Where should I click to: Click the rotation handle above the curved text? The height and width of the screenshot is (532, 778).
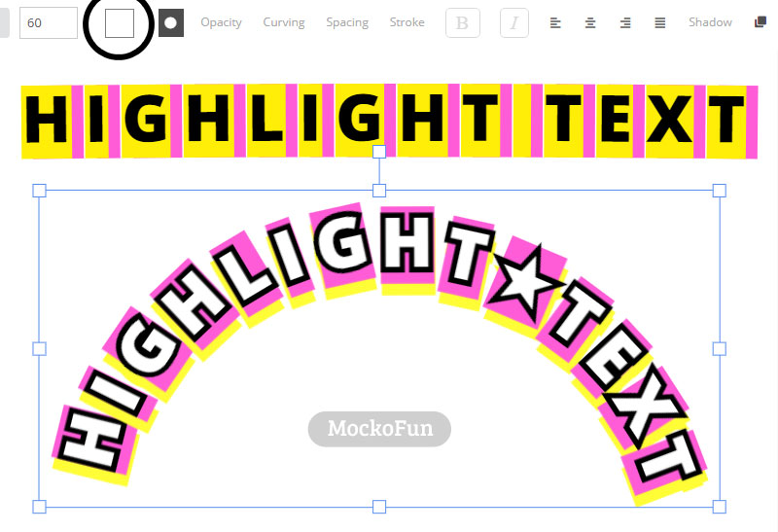379,152
